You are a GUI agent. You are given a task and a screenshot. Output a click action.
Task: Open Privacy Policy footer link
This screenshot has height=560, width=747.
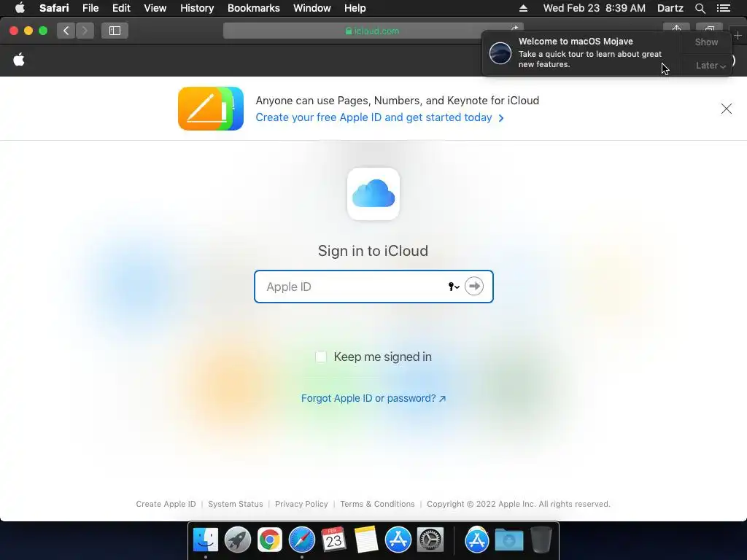301,504
